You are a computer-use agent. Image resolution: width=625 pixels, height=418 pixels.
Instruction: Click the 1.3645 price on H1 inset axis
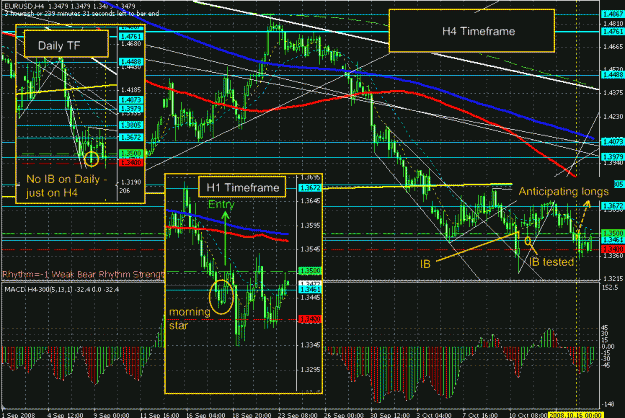[311, 201]
